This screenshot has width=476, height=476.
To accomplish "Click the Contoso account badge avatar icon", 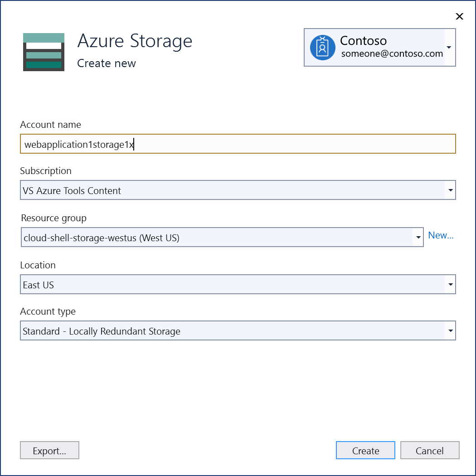I will pyautogui.click(x=322, y=48).
